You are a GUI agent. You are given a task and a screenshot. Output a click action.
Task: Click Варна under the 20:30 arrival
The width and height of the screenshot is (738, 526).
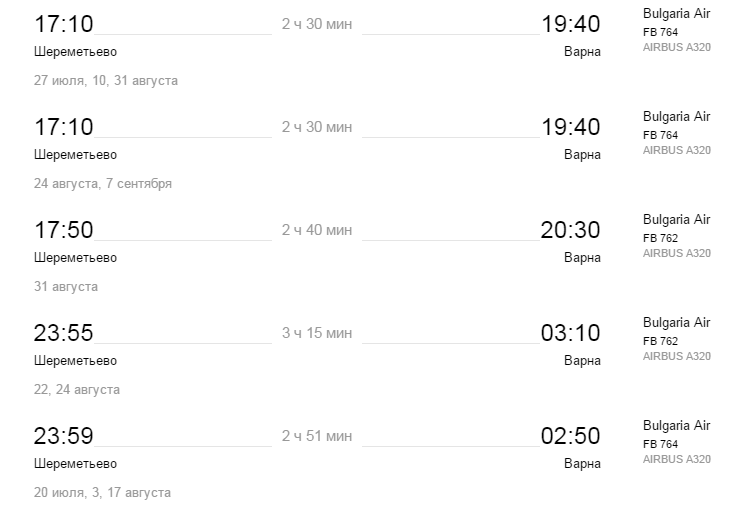pyautogui.click(x=582, y=257)
